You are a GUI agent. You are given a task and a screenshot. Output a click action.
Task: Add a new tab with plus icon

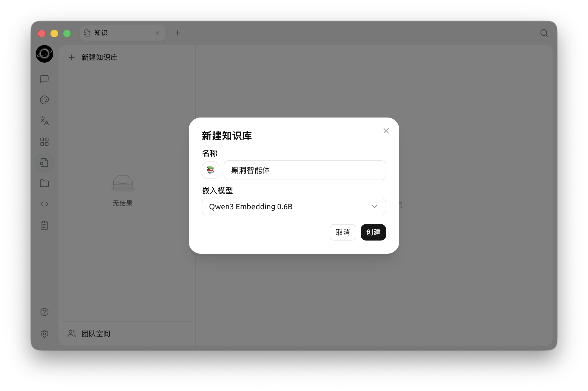178,33
